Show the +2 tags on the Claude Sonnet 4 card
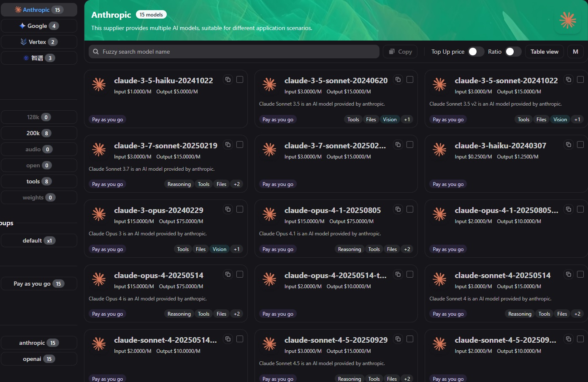This screenshot has width=588, height=382. pos(577,314)
